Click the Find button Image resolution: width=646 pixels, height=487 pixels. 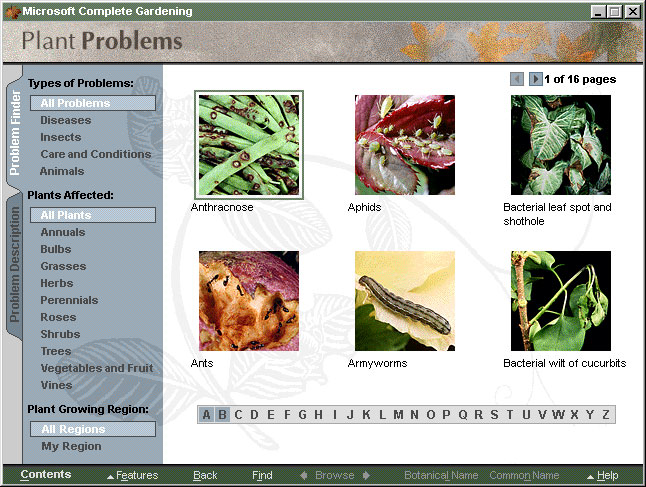tap(262, 475)
